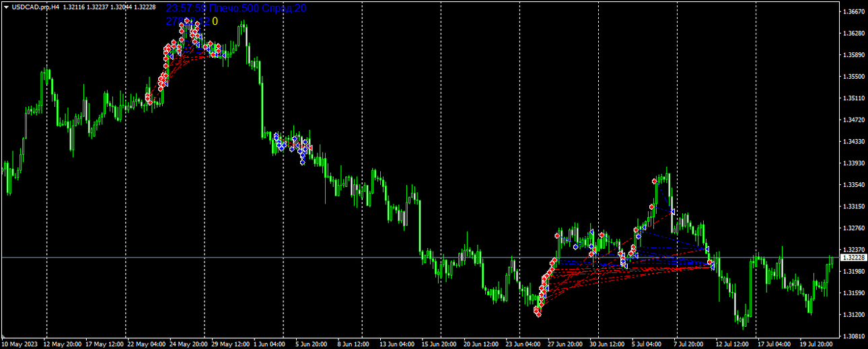
Task: Click the 17 May 12:00 time label
Action: pos(103,344)
